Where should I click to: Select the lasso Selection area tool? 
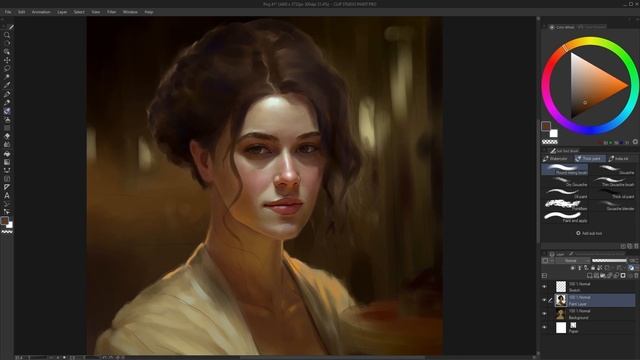click(x=7, y=68)
